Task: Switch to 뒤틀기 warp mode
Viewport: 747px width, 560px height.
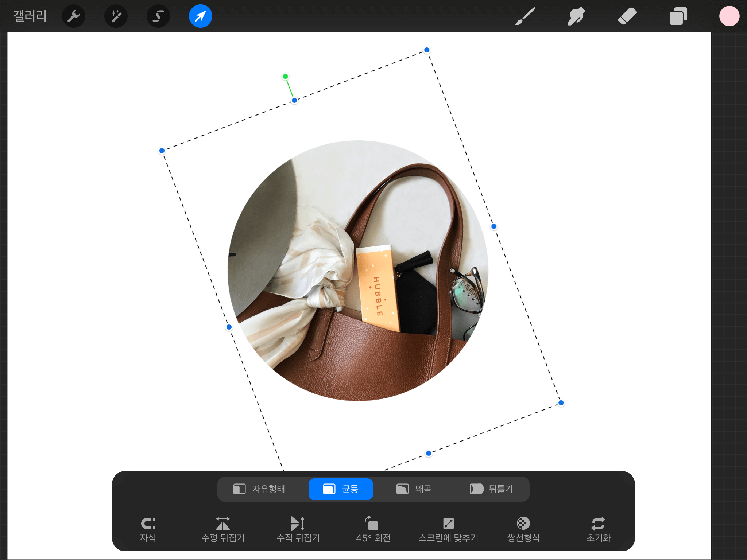Action: pyautogui.click(x=491, y=489)
